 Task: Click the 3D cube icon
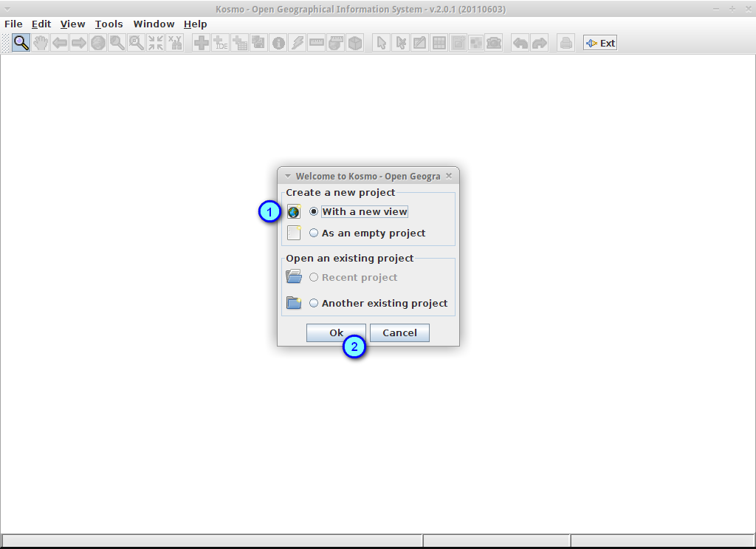355,43
